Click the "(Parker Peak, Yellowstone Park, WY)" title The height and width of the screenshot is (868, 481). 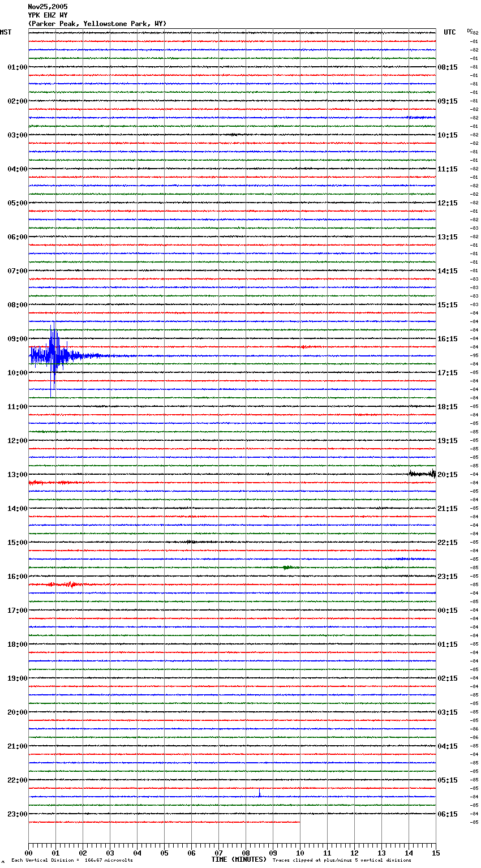coord(97,24)
